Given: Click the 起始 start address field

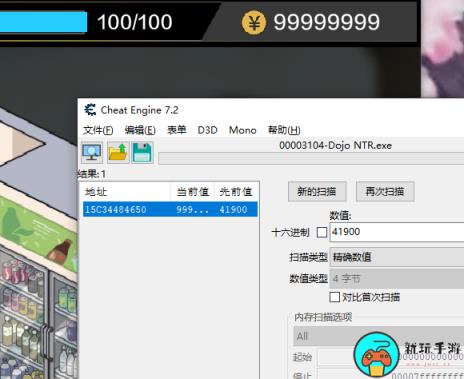Looking at the screenshot, I should click(x=390, y=357).
